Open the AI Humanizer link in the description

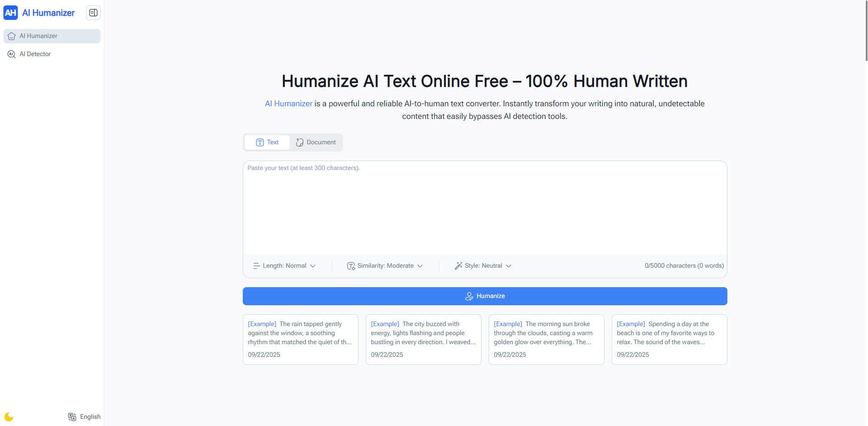(288, 104)
